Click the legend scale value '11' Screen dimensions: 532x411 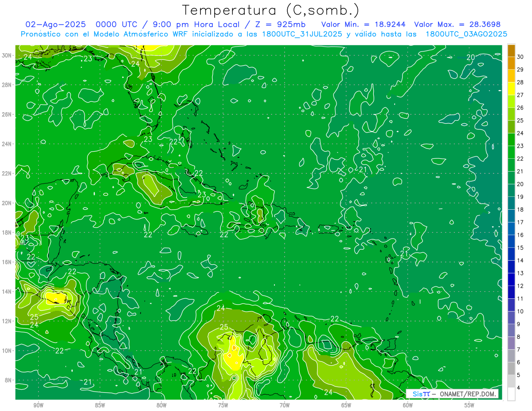[x=520, y=299]
